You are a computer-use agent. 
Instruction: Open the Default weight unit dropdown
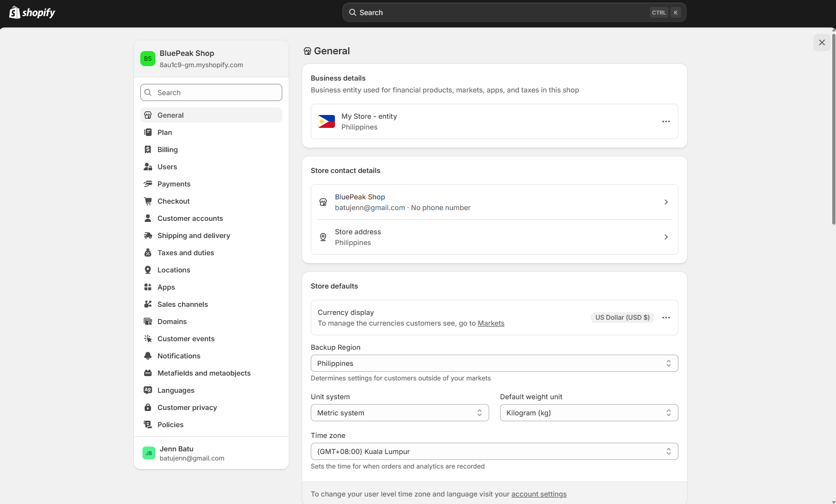point(589,413)
